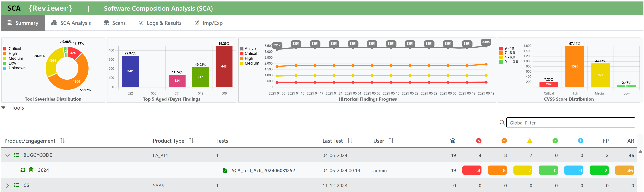
Task: Switch to the SCA Analysis tab
Action: (x=71, y=23)
